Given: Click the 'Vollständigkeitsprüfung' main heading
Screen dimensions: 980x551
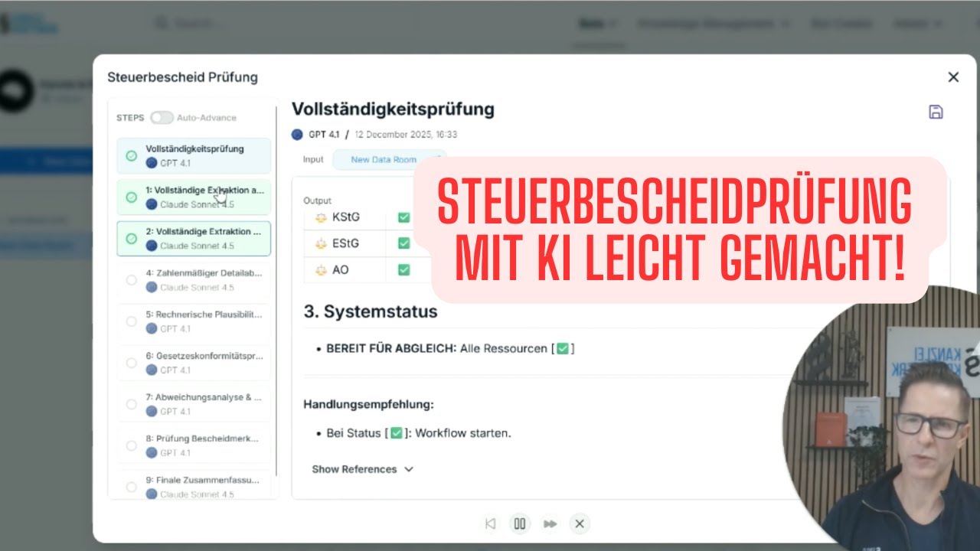Looking at the screenshot, I should pyautogui.click(x=393, y=109).
